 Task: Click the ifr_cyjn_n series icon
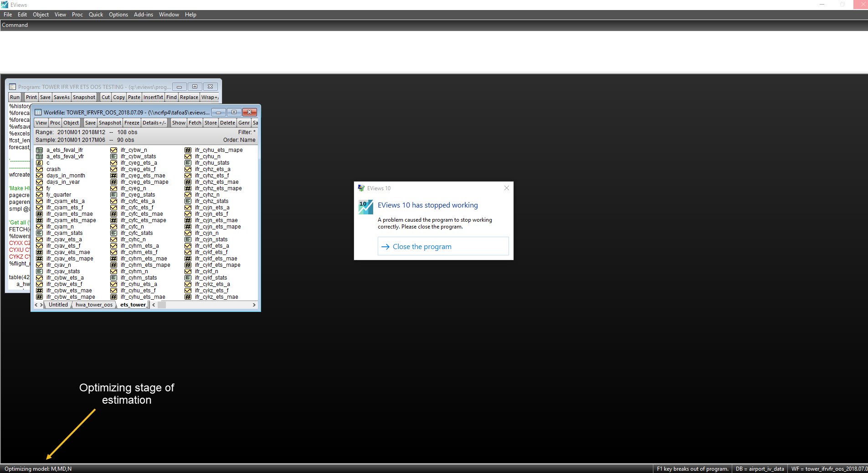pos(188,233)
